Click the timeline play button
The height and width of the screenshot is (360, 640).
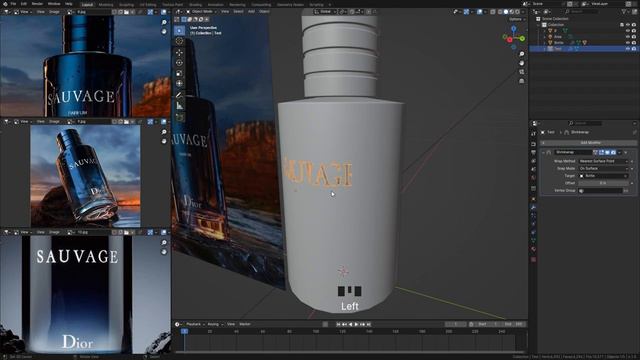tap(356, 324)
